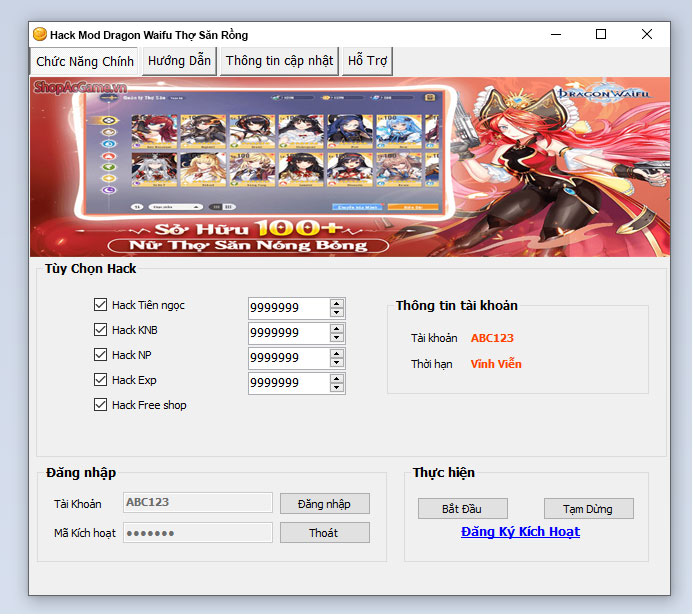Click the Hack KNB value field
This screenshot has width=693, height=616.
289,333
